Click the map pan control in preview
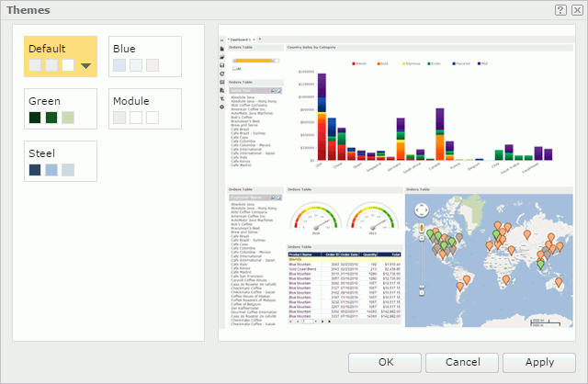 click(420, 209)
